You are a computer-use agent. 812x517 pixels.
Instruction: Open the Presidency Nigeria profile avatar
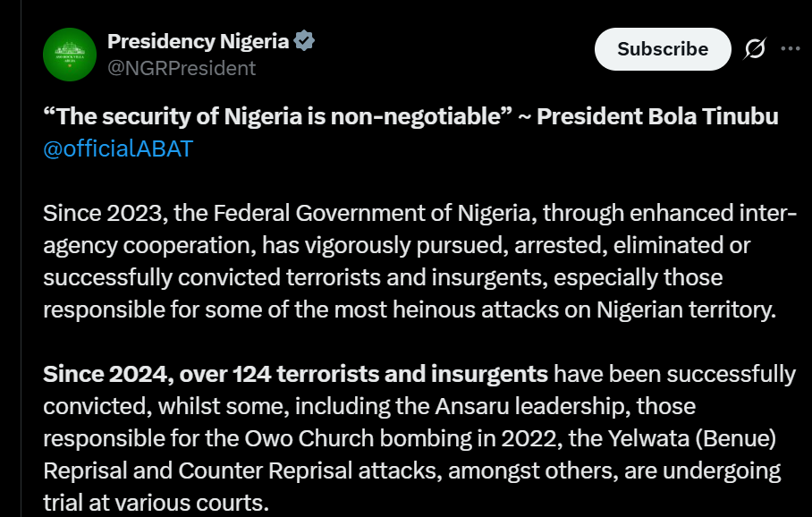[70, 55]
